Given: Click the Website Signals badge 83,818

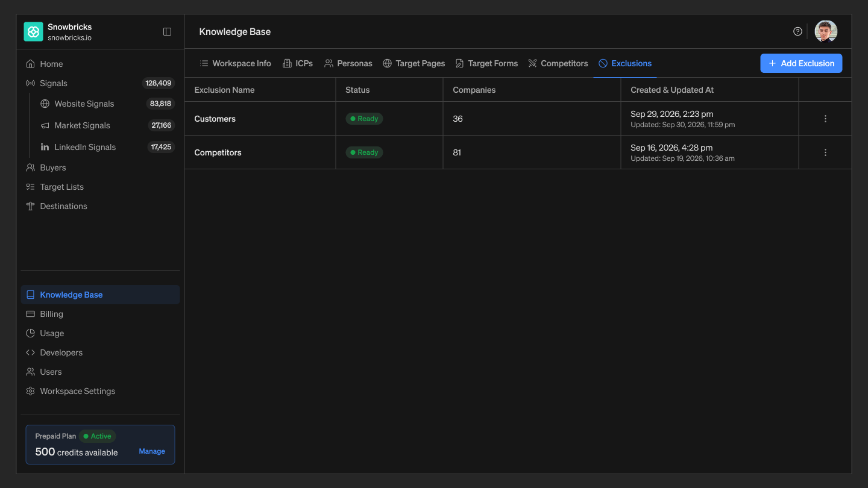Looking at the screenshot, I should tap(160, 104).
